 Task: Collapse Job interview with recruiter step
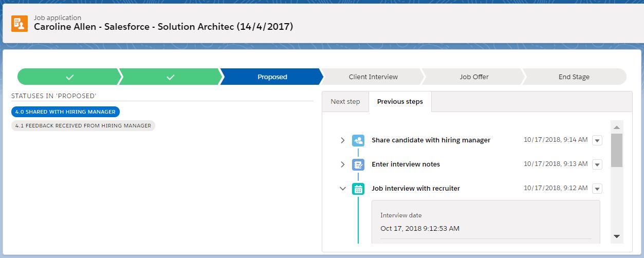(x=343, y=189)
